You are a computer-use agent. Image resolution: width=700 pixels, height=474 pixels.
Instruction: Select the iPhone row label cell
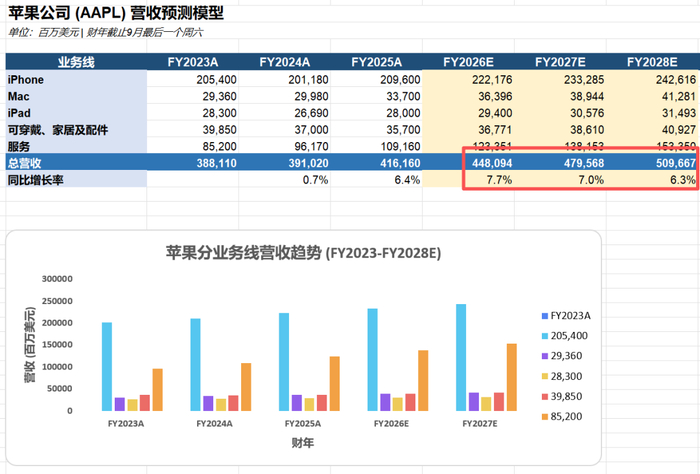coord(76,79)
